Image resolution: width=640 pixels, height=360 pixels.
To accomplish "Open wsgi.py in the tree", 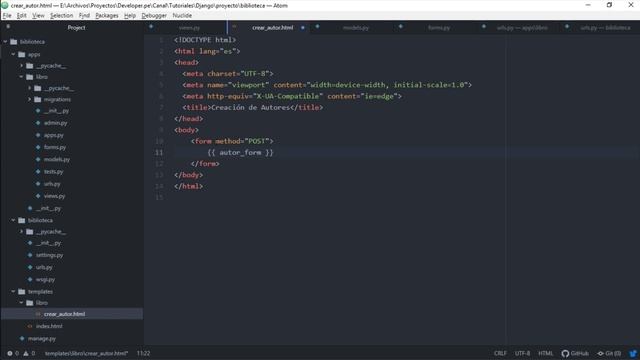I will point(45,280).
